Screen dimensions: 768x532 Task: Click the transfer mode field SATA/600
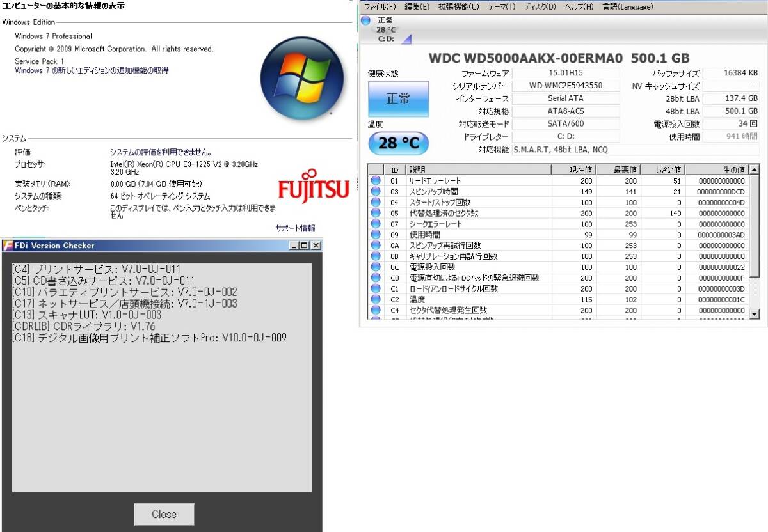566,124
